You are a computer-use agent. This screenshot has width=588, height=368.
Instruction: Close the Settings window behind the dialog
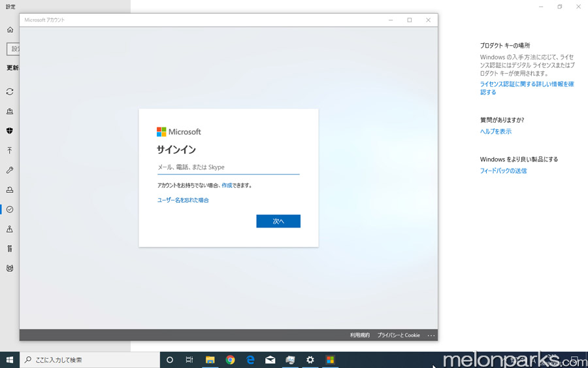pos(578,7)
